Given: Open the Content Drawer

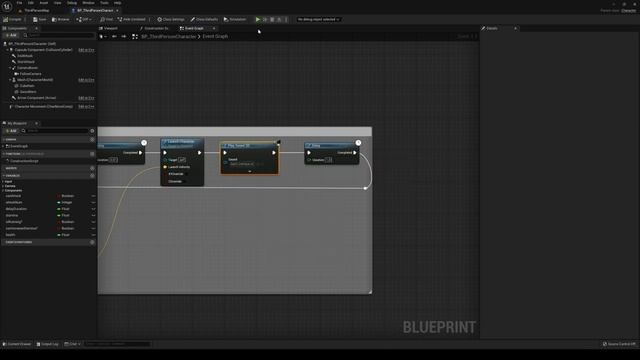Looking at the screenshot, I should [x=17, y=344].
